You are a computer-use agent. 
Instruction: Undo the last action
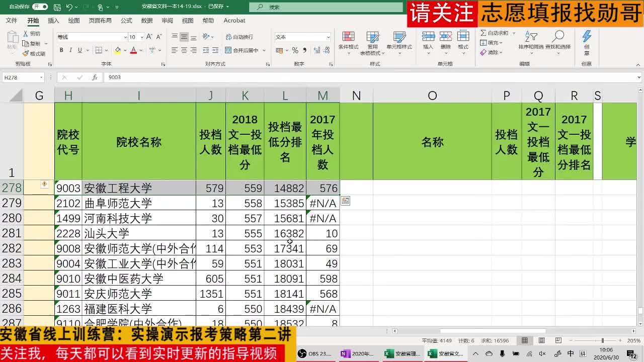(x=69, y=7)
